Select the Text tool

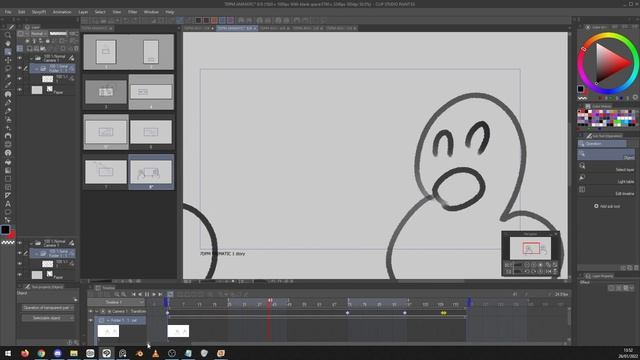pos(8,204)
